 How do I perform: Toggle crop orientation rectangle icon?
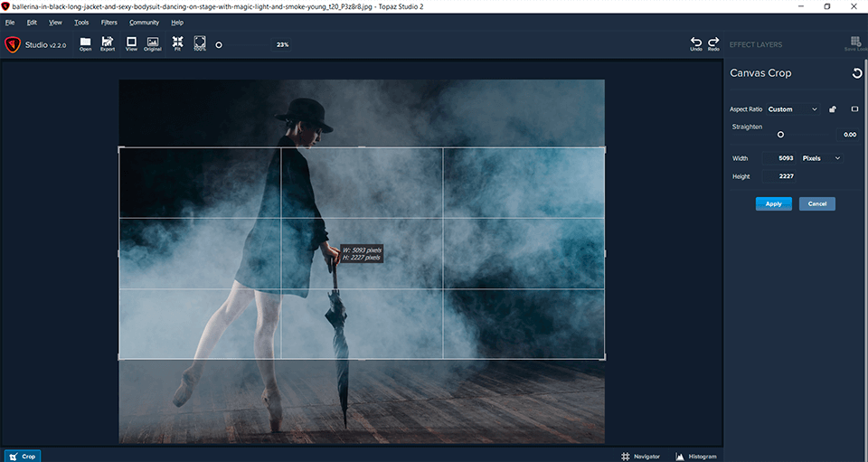[854, 109]
